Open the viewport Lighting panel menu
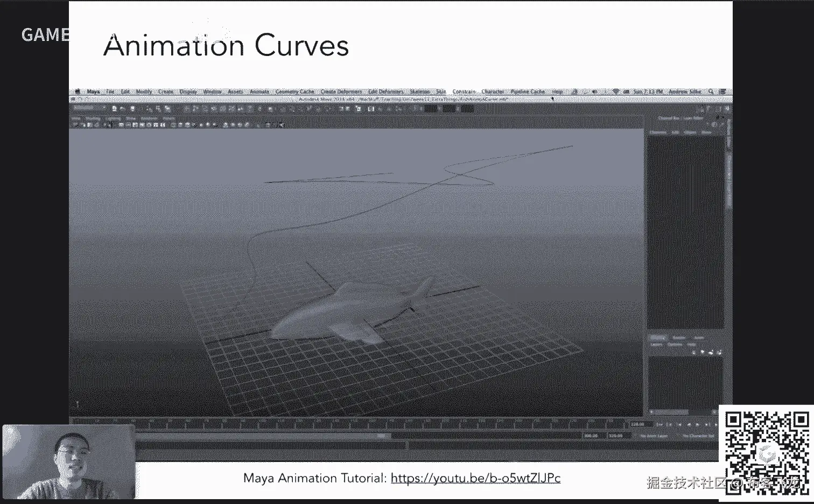Screen dimensions: 814x504 pyautogui.click(x=113, y=118)
